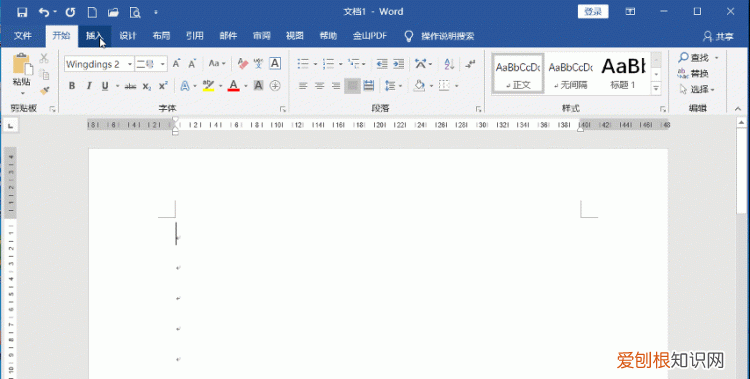Open the Paste dropdown arrow
This screenshot has height=379, width=750.
pyautogui.click(x=22, y=93)
